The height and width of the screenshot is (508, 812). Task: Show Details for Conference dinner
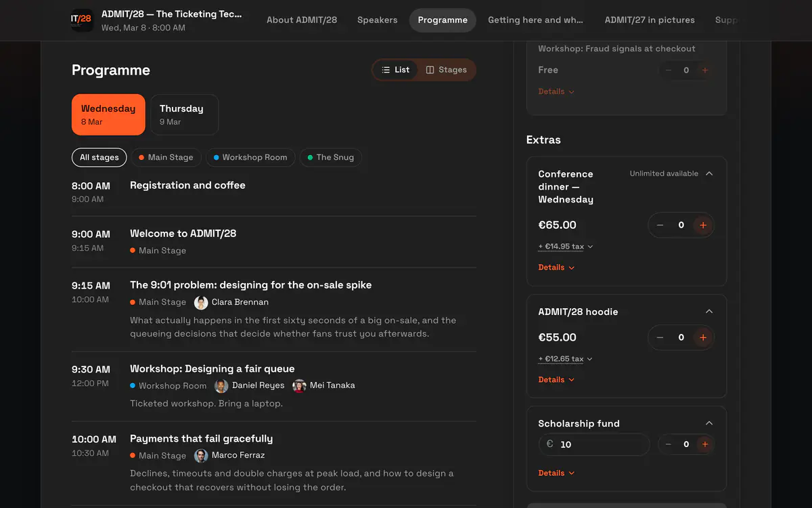click(556, 268)
